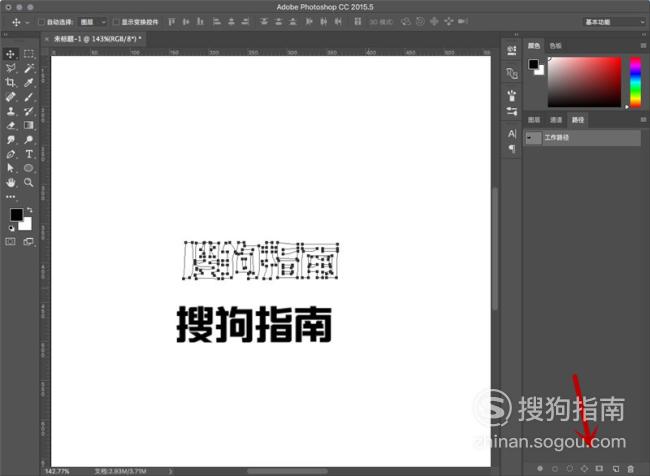
Task: Open the auto-select layer type dropdown
Action: (x=93, y=22)
